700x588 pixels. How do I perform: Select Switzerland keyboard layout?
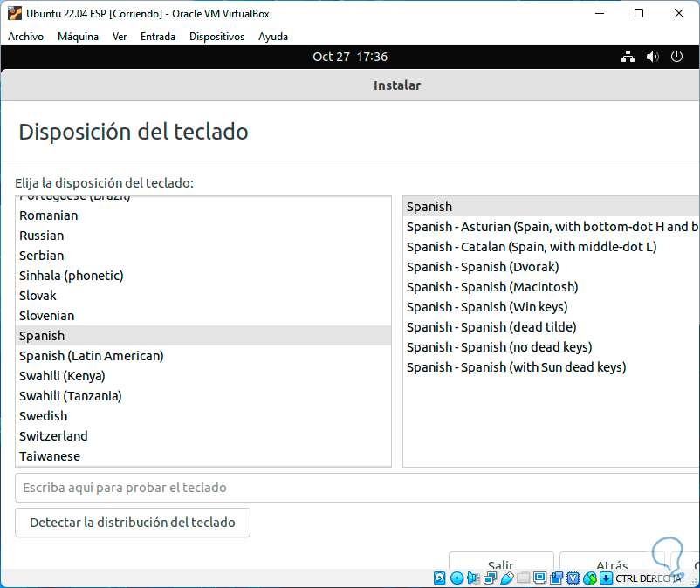point(203,436)
